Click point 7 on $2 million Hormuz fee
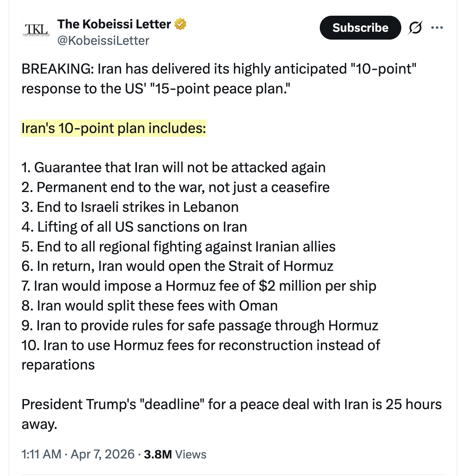466x476 pixels. 199,286
